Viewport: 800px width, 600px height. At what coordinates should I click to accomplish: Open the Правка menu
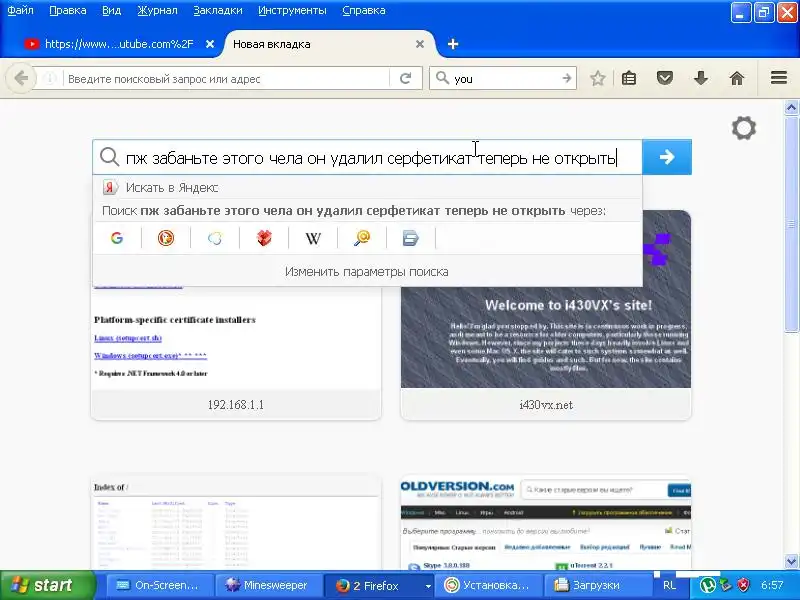[68, 10]
